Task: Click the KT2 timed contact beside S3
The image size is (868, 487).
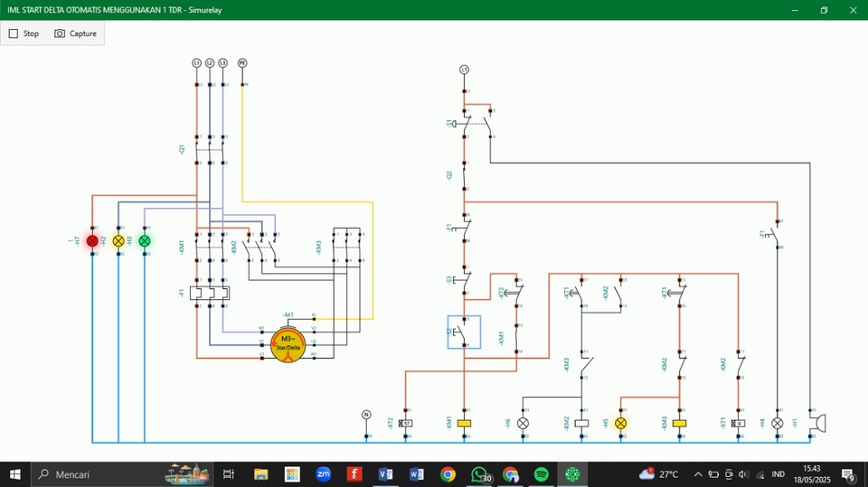Action: point(516,293)
